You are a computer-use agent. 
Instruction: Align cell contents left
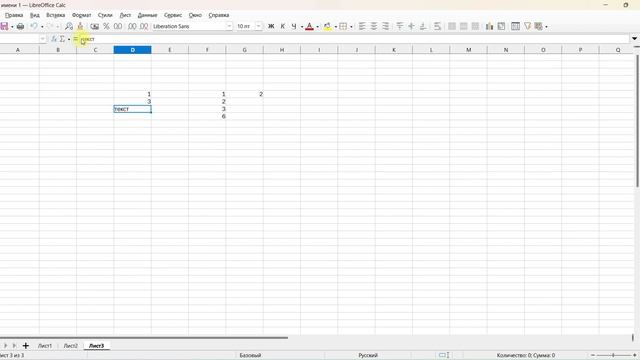362,26
